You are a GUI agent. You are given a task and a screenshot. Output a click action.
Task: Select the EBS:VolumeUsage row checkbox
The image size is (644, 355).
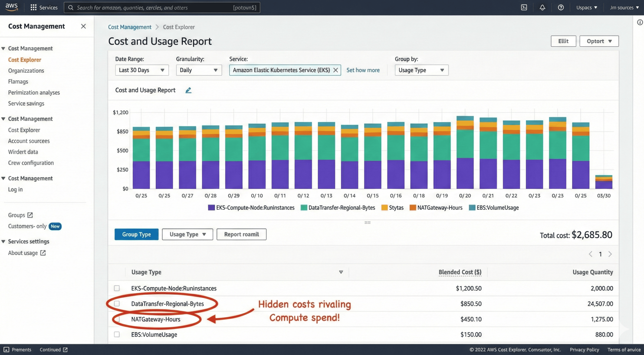point(117,334)
